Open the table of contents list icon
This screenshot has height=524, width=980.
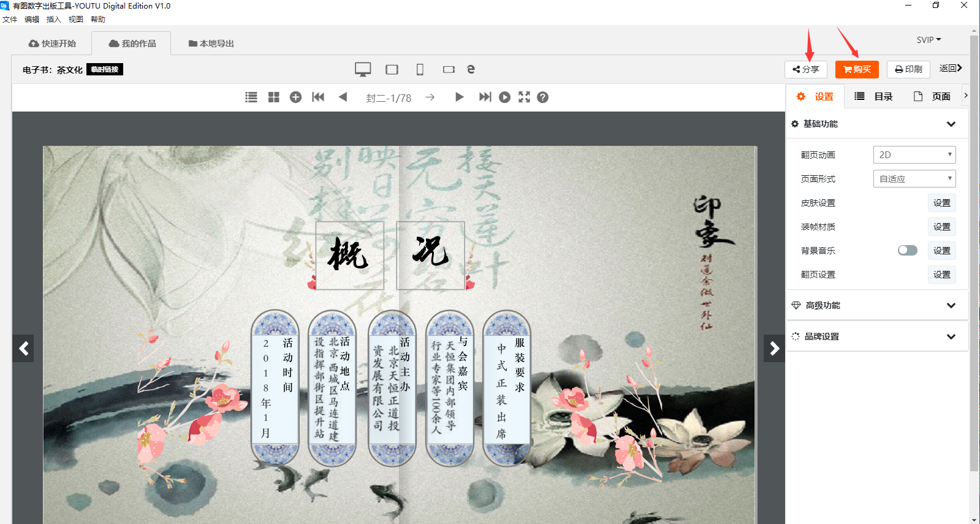tap(251, 97)
